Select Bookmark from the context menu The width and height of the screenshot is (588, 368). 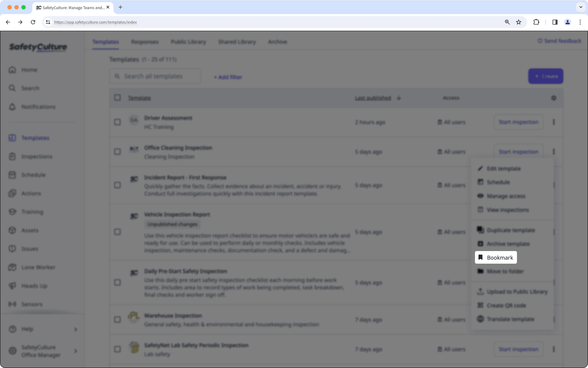(496, 257)
